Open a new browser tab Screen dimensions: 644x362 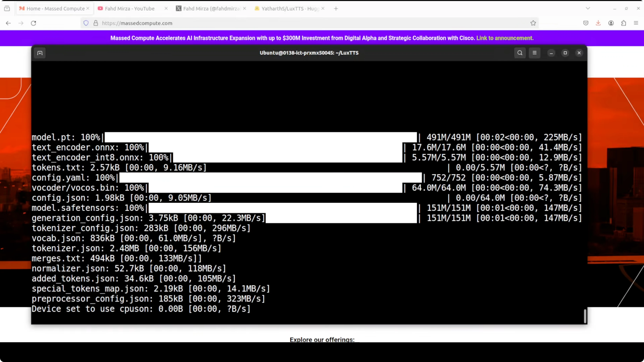[336, 9]
